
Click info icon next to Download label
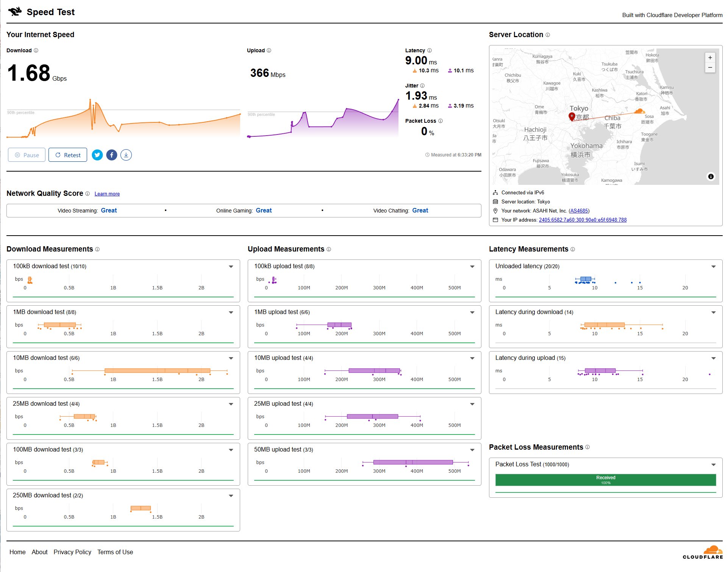click(x=36, y=50)
